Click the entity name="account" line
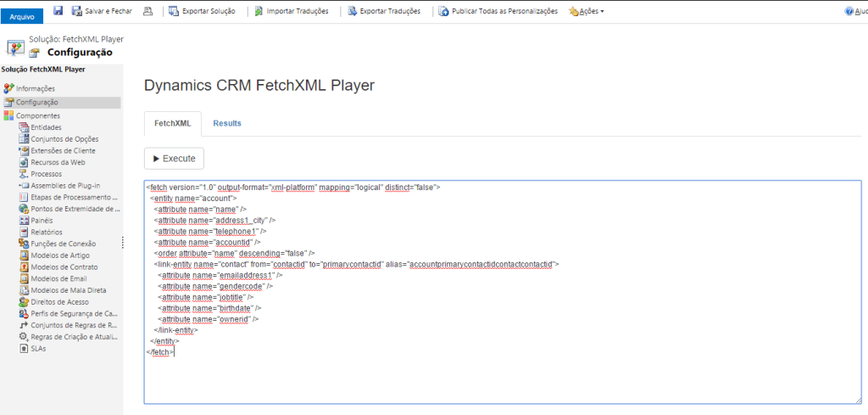This screenshot has height=415, width=868. (194, 198)
